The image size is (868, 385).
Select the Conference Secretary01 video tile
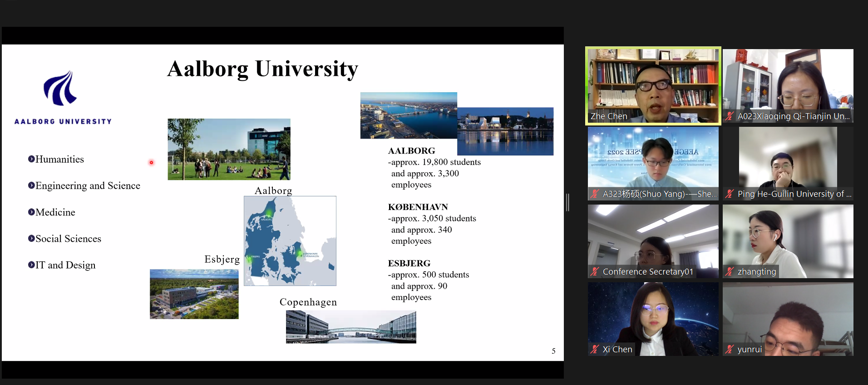pos(653,241)
